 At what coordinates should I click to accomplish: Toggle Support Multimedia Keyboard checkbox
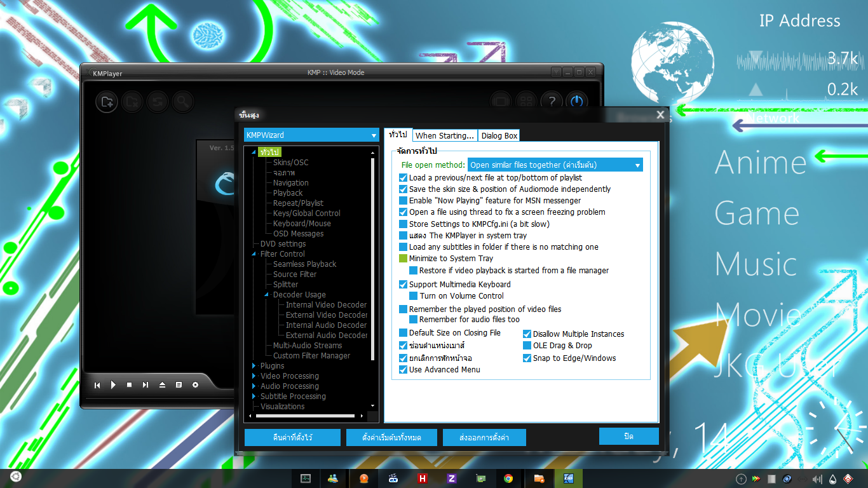pos(403,285)
